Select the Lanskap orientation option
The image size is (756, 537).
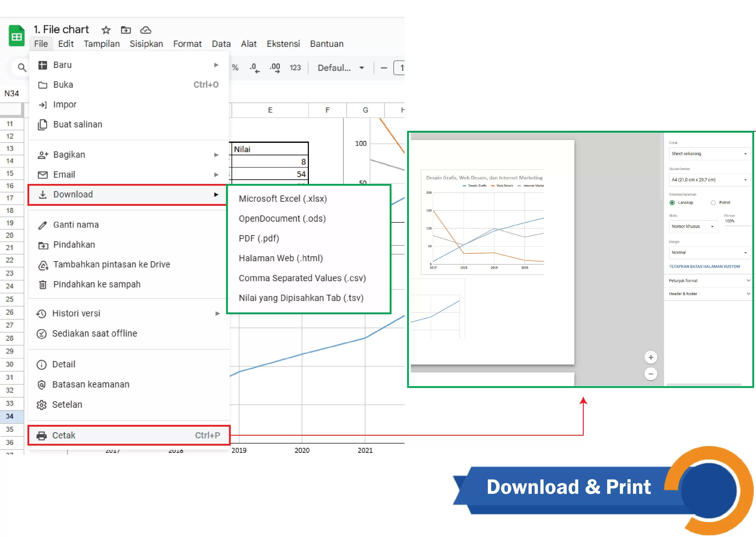coord(672,202)
